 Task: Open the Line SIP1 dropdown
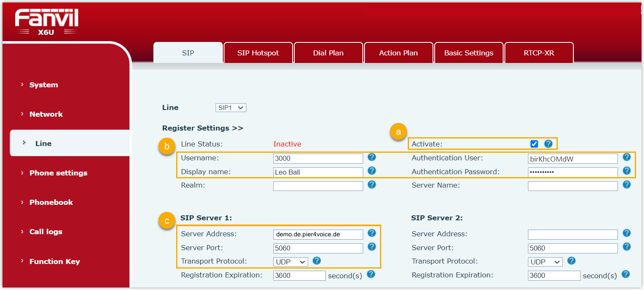[231, 108]
